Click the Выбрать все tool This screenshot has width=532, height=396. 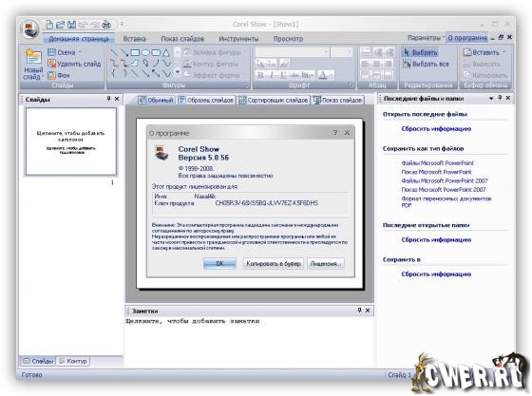tap(426, 64)
